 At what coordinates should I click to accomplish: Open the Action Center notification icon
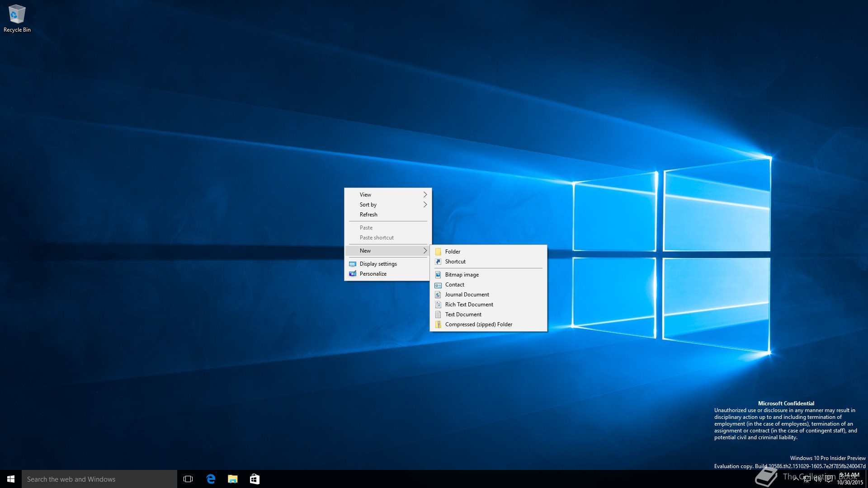829,479
